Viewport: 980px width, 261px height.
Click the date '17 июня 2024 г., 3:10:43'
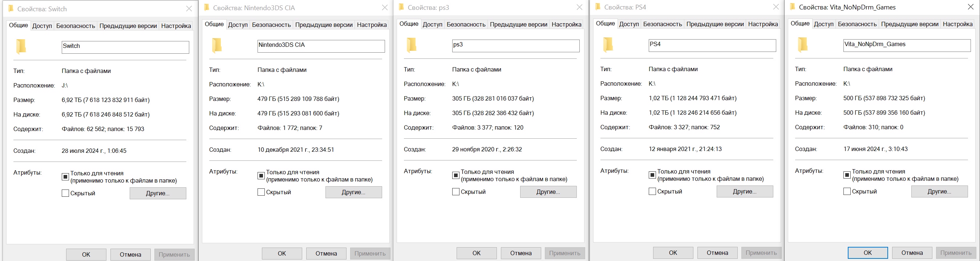coord(875,149)
